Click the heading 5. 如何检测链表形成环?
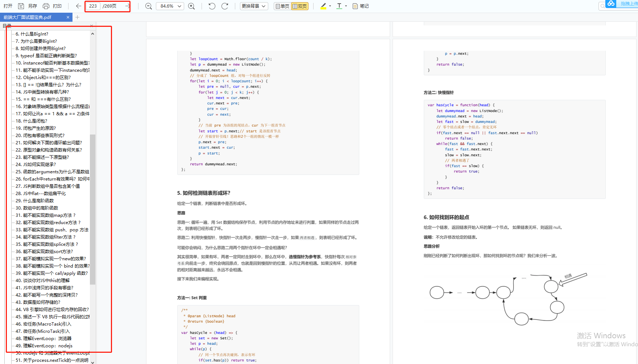The image size is (638, 364). [x=204, y=193]
